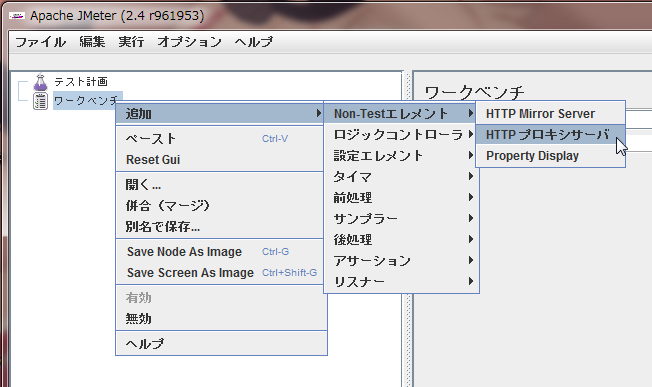Open the ヘルプ menu in menu bar
This screenshot has height=387, width=652.
253,42
